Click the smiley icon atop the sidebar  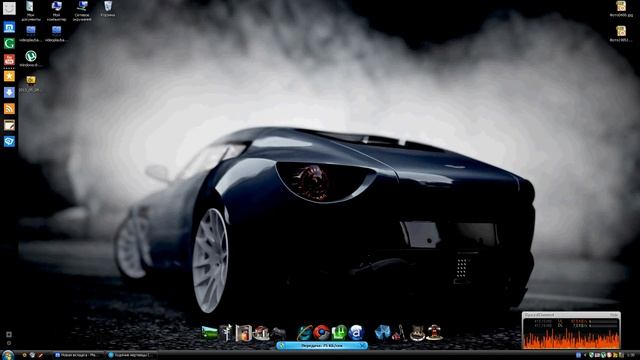[9, 8]
